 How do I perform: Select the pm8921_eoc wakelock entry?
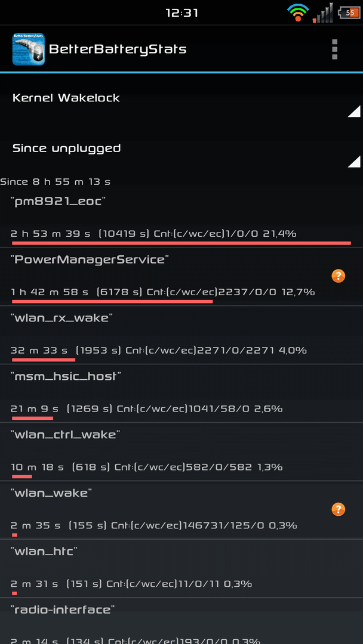click(181, 218)
